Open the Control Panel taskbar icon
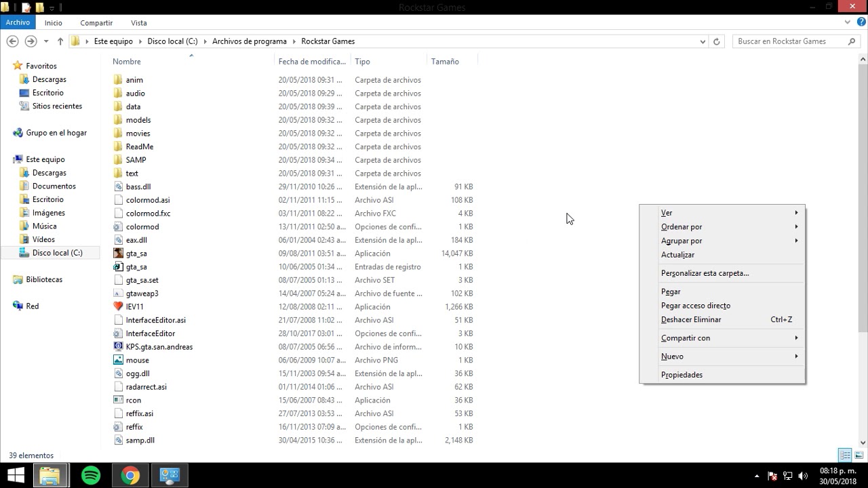This screenshot has height=488, width=868. point(169,475)
